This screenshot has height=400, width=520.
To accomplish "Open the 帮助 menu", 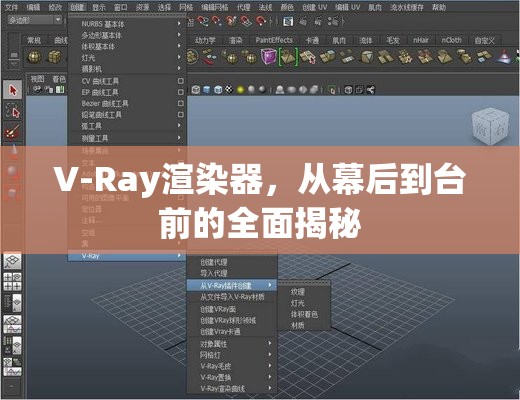I will click(439, 7).
